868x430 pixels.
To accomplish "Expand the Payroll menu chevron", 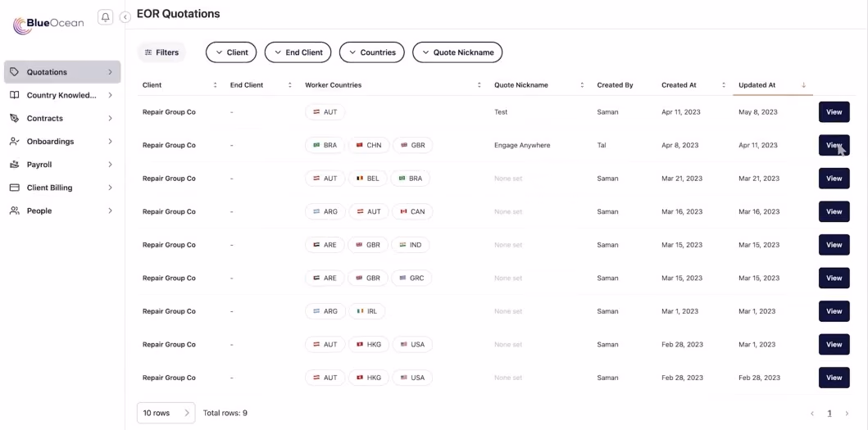I will (x=110, y=165).
